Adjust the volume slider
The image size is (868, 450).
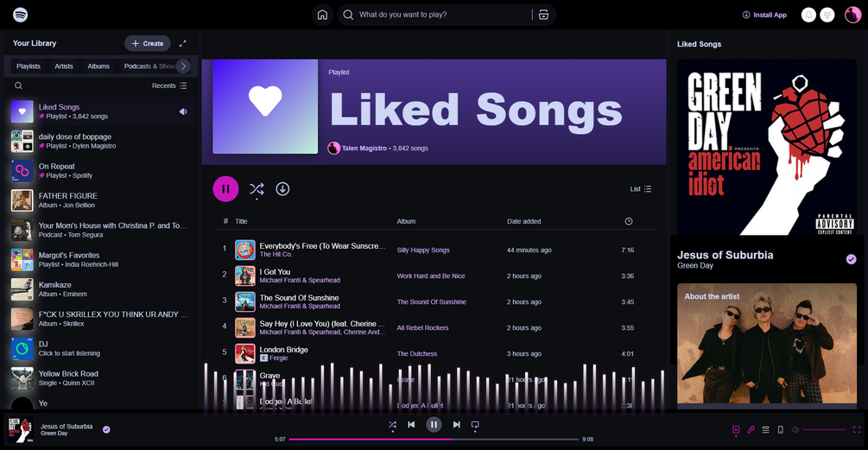(x=824, y=429)
